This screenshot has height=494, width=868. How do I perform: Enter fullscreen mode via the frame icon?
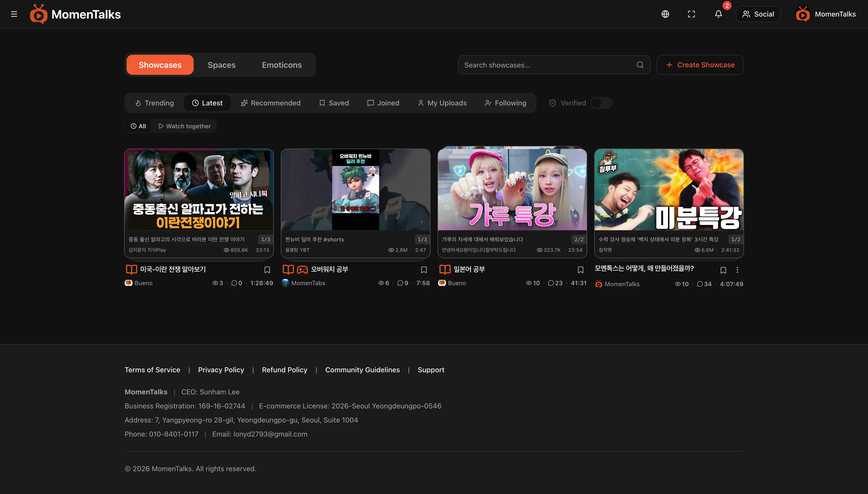[x=691, y=14]
